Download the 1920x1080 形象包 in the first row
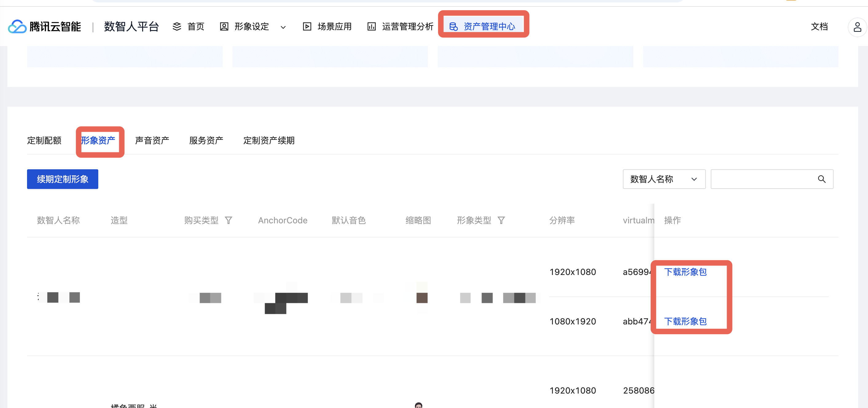The height and width of the screenshot is (408, 868). (685, 272)
